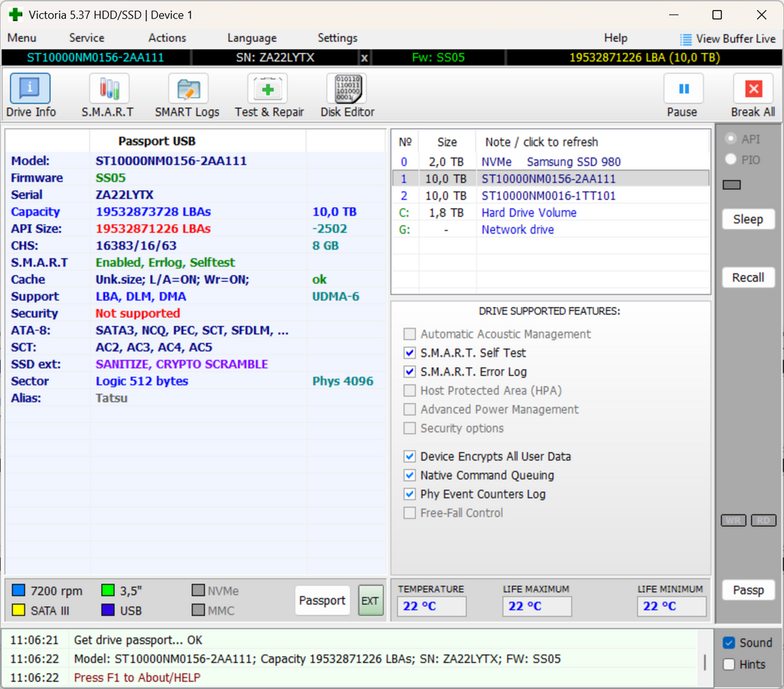Open the Menu menu

[x=22, y=38]
